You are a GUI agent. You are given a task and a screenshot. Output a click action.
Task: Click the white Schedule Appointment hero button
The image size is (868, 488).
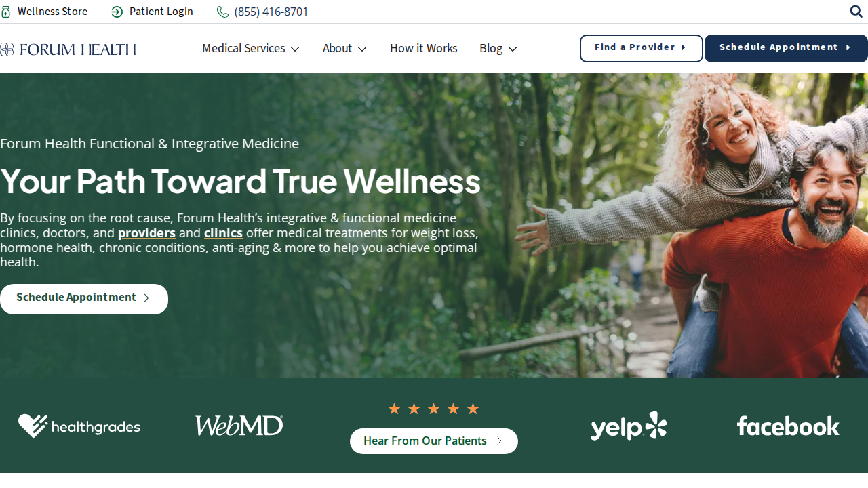pyautogui.click(x=83, y=299)
